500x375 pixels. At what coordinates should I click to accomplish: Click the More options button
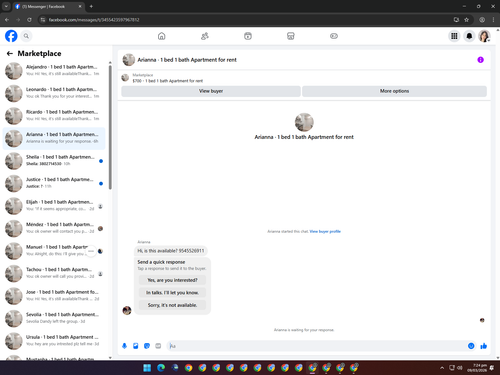(394, 91)
